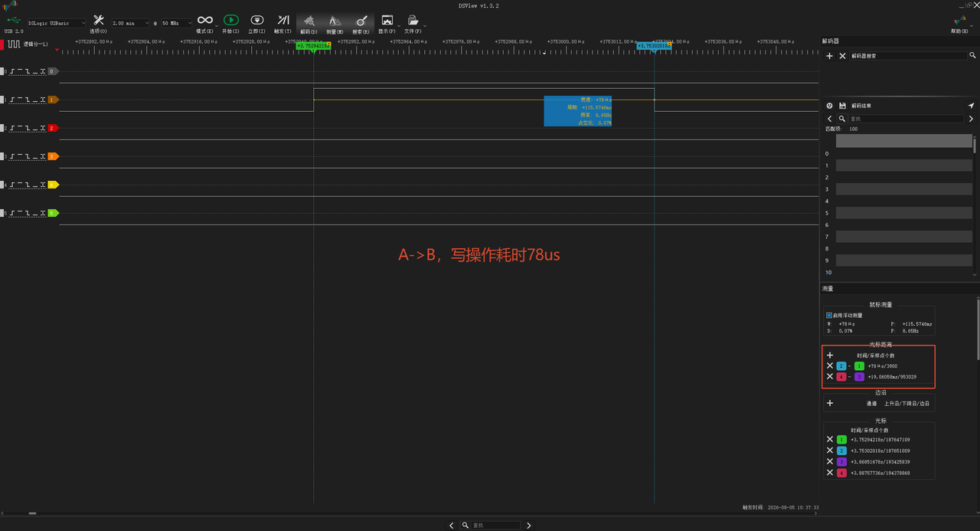
Task: Click blue cursor 2 flag on ruler
Action: tap(654, 46)
